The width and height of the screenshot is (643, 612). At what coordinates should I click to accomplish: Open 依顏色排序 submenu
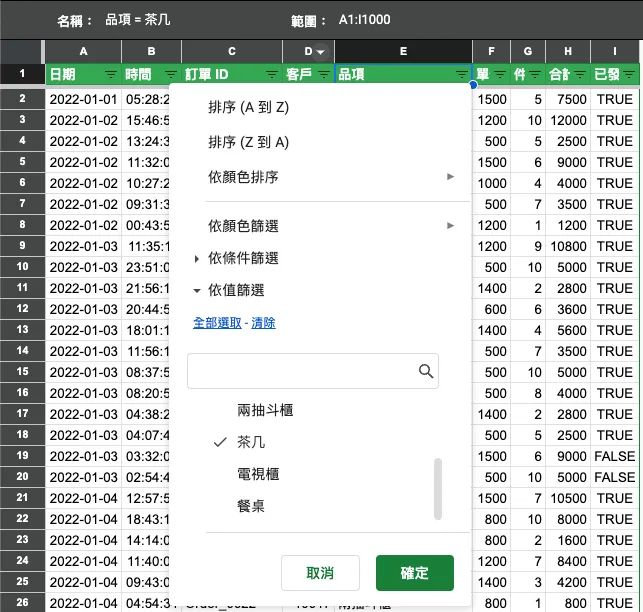tap(320, 177)
